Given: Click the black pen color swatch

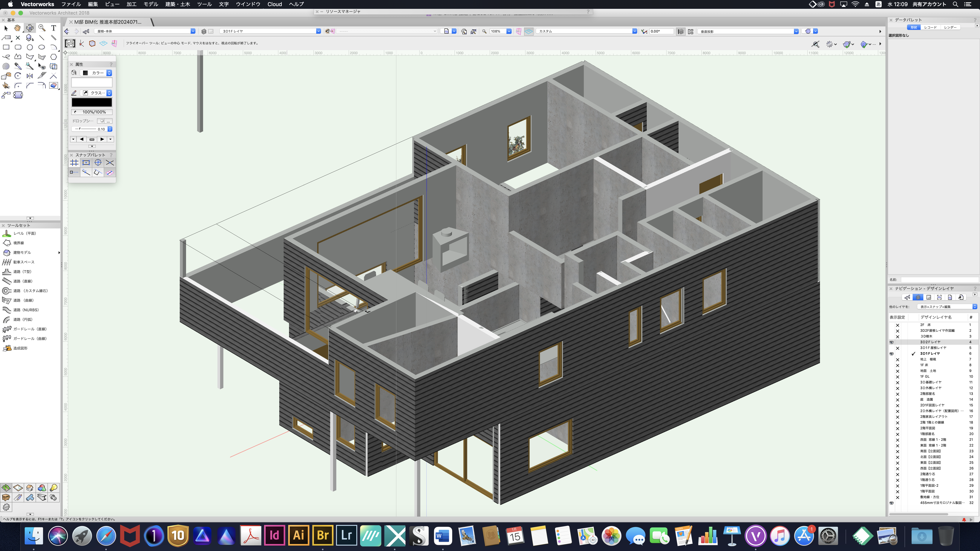Looking at the screenshot, I should [x=92, y=102].
